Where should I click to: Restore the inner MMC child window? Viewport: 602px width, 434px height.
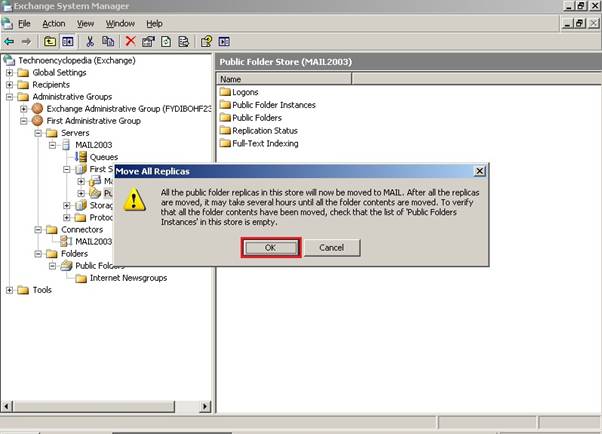point(580,23)
